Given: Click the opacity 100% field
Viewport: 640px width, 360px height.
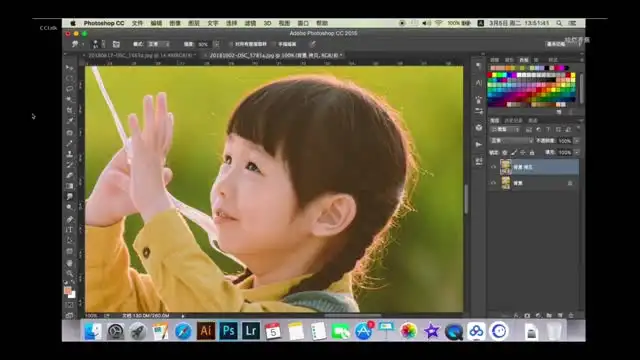Looking at the screenshot, I should click(x=565, y=141).
